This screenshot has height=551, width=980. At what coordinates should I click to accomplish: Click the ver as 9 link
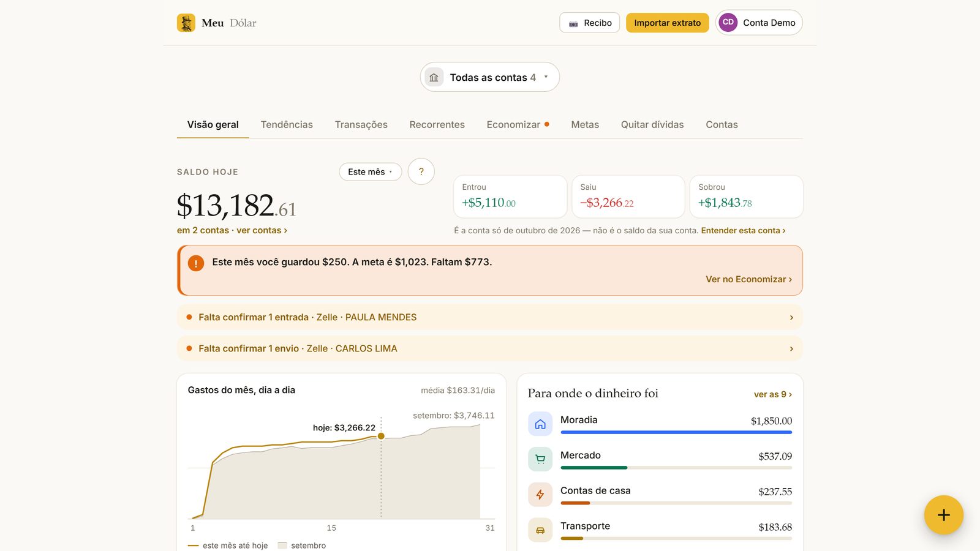772,394
